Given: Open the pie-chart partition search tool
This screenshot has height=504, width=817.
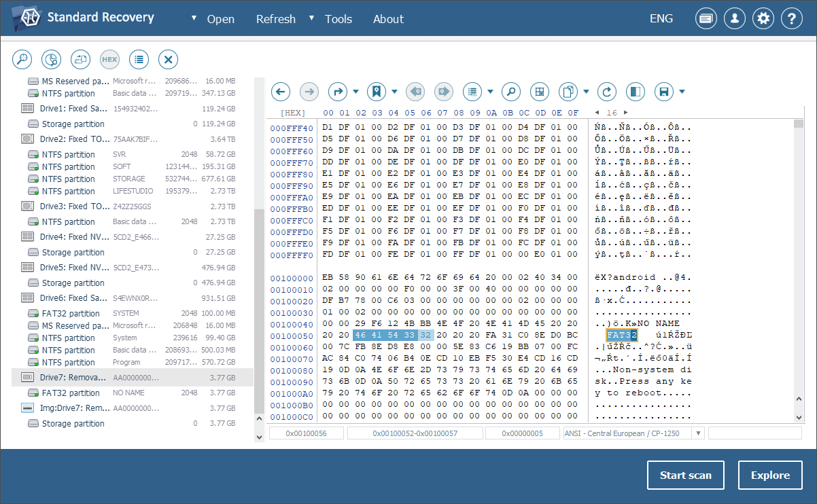Looking at the screenshot, I should [52, 59].
